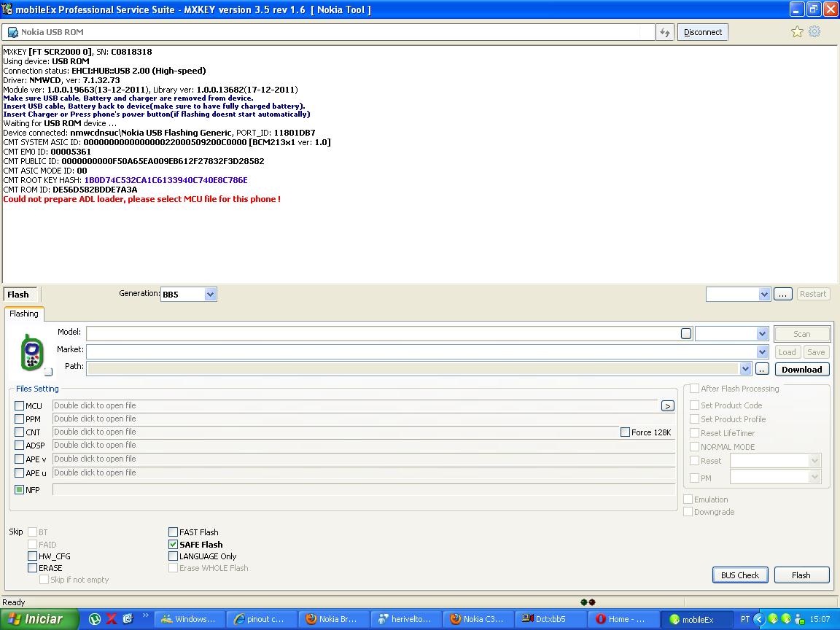Switch to Nokia Br... Firefox taskbar item
Screen dimensions: 840x630
pyautogui.click(x=333, y=619)
